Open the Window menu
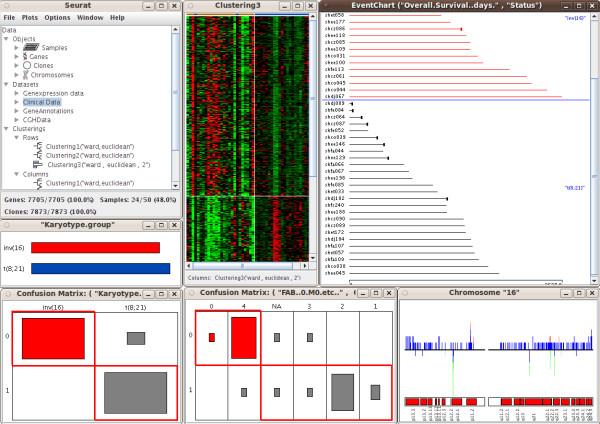Image resolution: width=600 pixels, height=424 pixels. click(90, 18)
